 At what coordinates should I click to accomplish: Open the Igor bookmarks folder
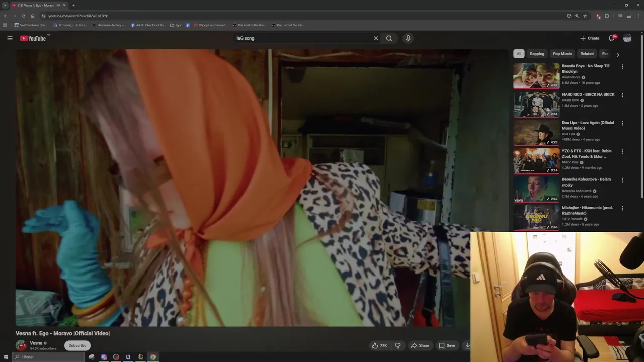[x=176, y=25]
